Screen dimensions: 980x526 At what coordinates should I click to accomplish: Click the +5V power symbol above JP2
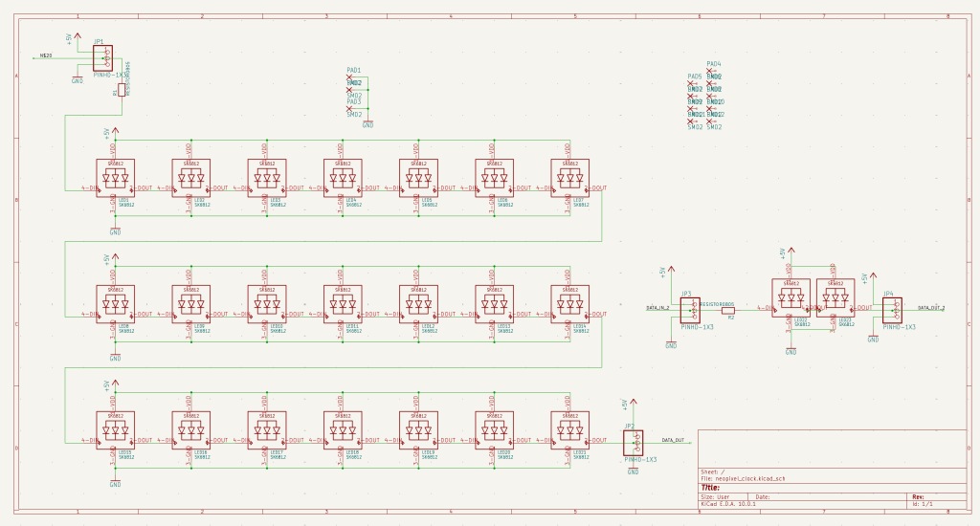point(630,405)
